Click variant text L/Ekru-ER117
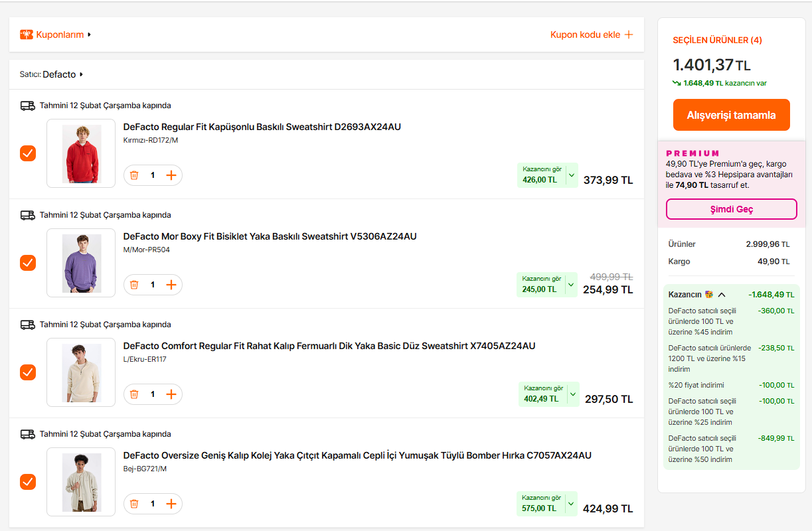Viewport: 812px width, 531px height. coord(145,359)
